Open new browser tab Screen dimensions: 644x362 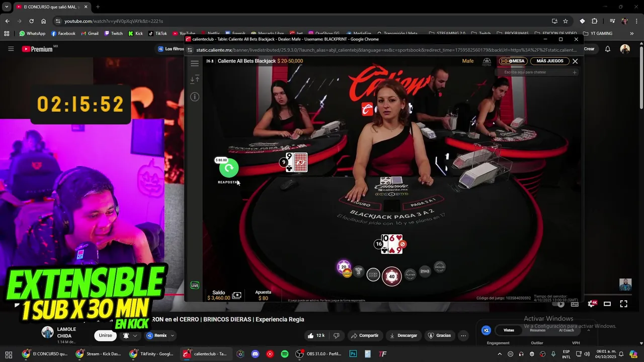[98, 7]
